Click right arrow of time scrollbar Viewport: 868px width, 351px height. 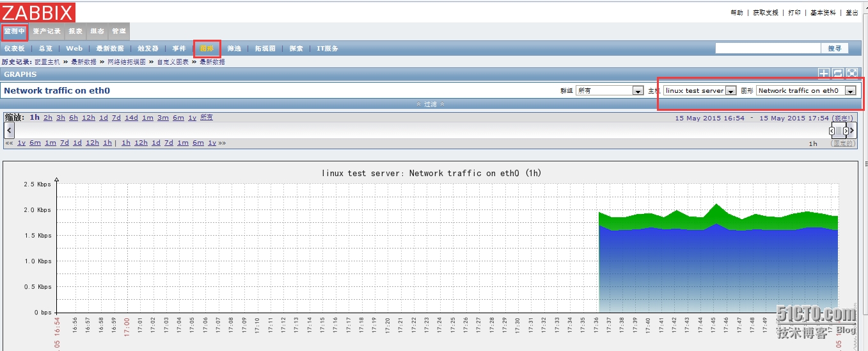click(x=851, y=131)
